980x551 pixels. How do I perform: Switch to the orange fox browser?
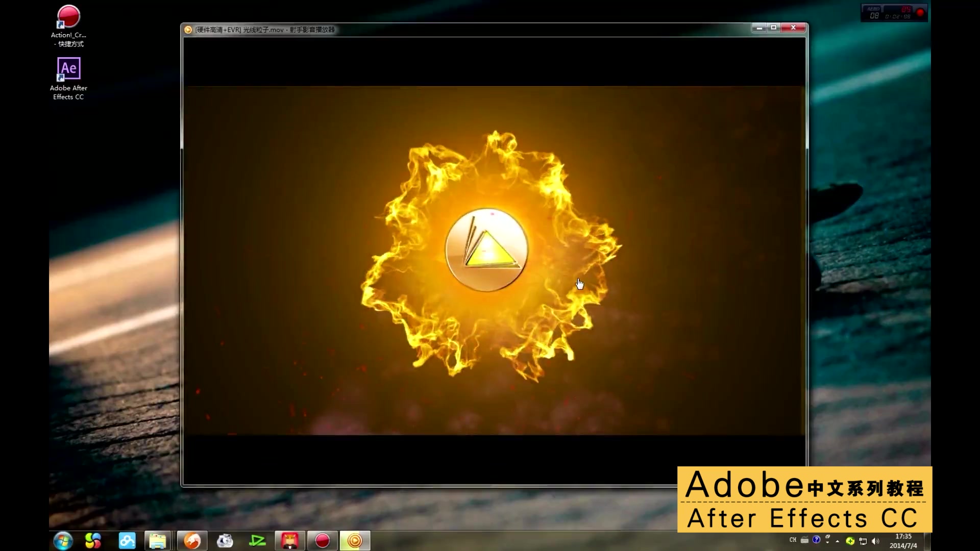(192, 541)
